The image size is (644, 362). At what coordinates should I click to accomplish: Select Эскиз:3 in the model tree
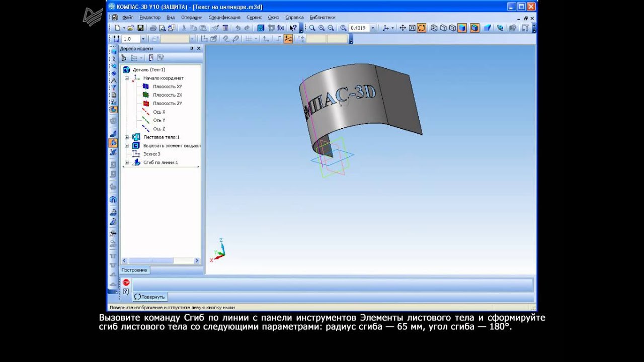click(x=151, y=154)
